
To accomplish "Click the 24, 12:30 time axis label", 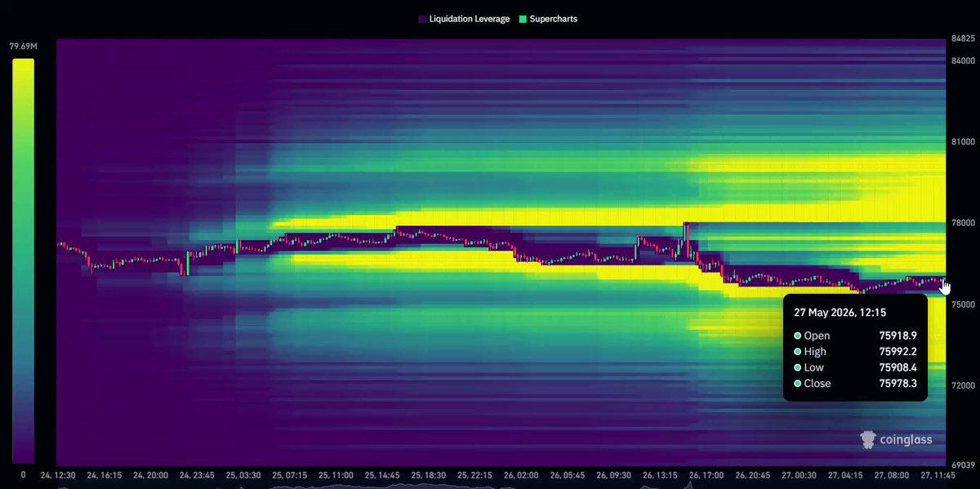I will [57, 474].
